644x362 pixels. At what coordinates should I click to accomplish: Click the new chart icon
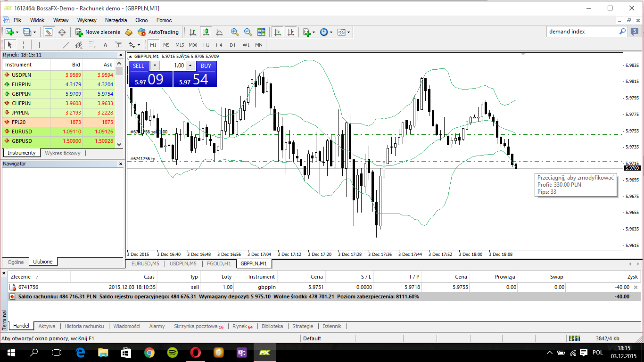(9, 32)
